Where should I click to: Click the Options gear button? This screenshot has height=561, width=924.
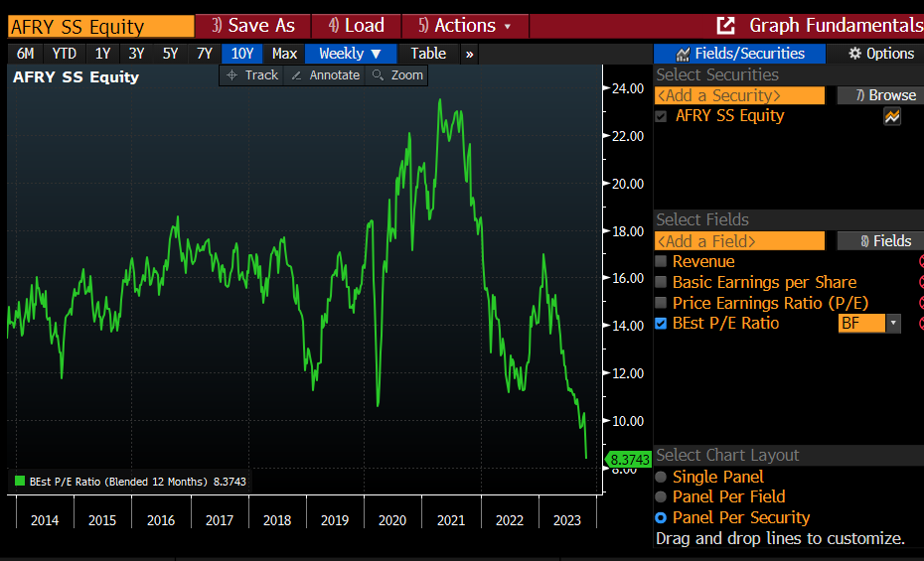coord(880,54)
